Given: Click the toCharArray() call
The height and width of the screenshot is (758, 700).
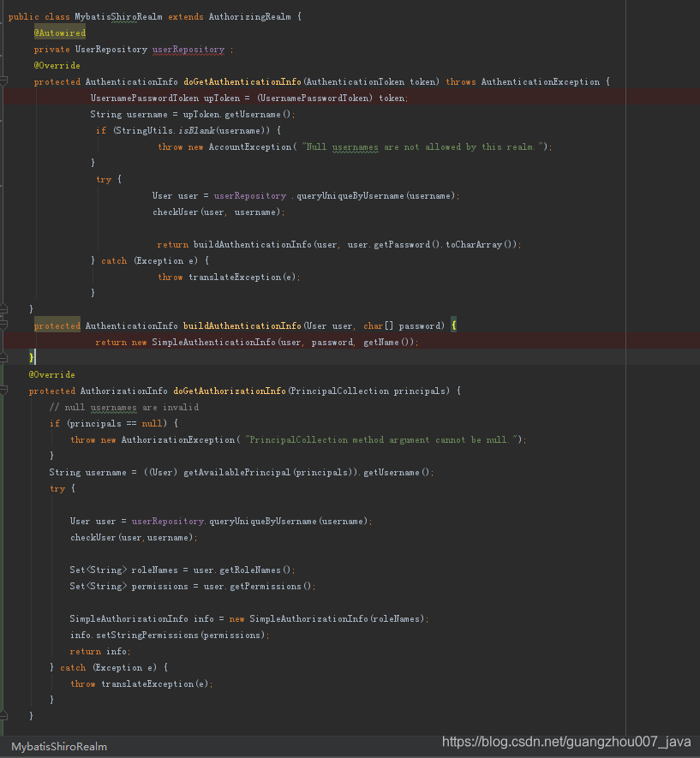Looking at the screenshot, I should point(481,245).
